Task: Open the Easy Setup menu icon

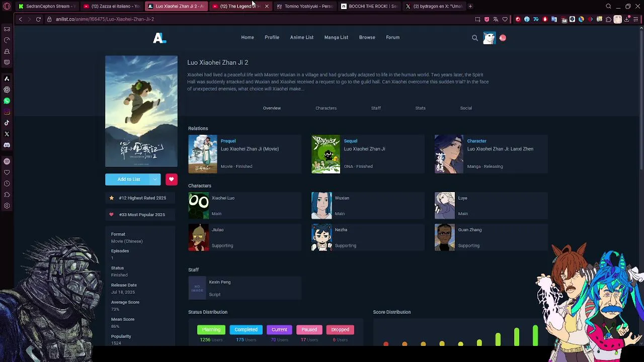Action: tap(635, 19)
